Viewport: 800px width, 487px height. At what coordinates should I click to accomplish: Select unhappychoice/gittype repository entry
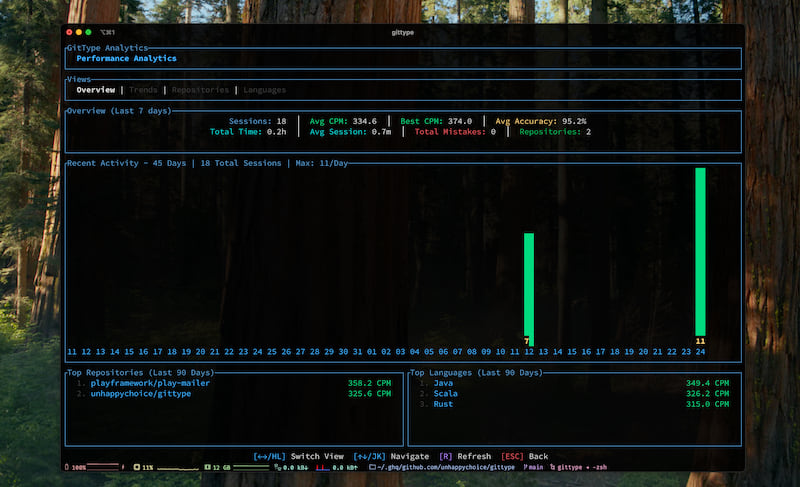(140, 394)
